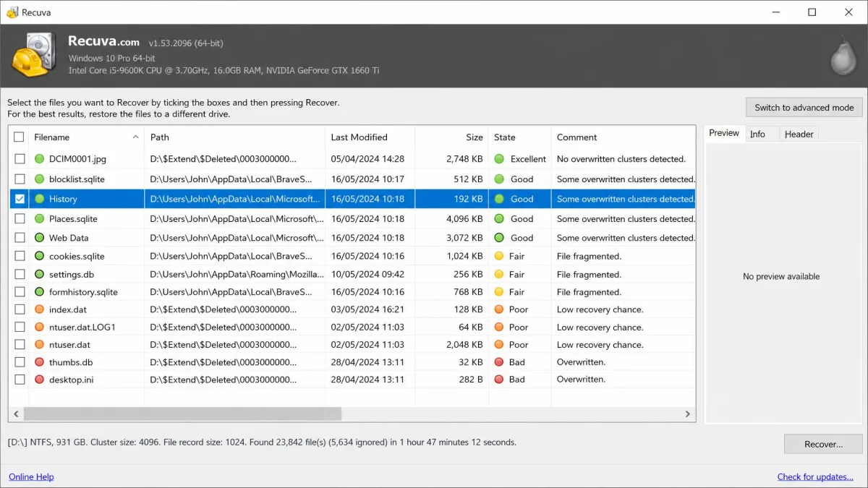The height and width of the screenshot is (488, 868).
Task: Click the 'No overwritten clusters detected.' comment
Action: click(x=621, y=159)
